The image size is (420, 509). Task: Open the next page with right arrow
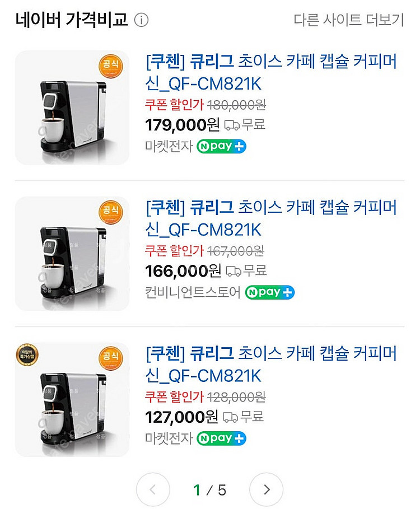pyautogui.click(x=267, y=489)
